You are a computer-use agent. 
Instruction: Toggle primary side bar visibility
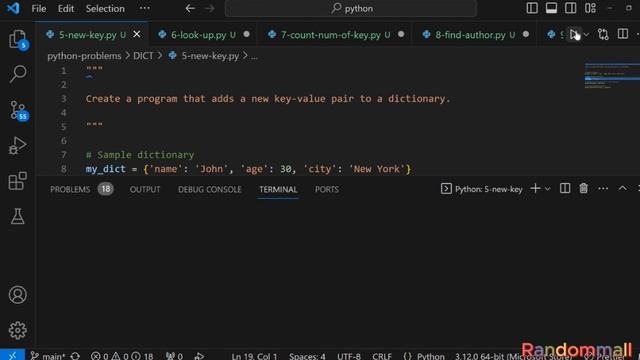tap(532, 8)
